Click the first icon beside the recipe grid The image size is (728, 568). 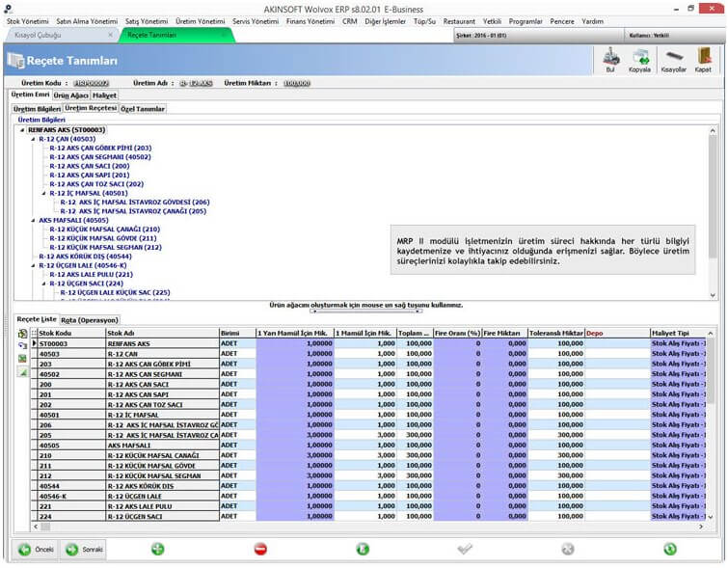[x=22, y=334]
